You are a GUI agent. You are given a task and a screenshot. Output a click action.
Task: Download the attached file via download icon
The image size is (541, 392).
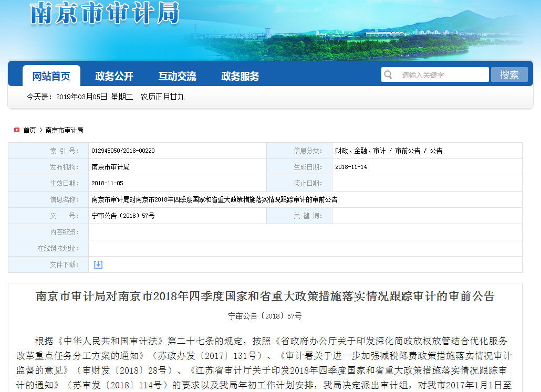(x=98, y=264)
